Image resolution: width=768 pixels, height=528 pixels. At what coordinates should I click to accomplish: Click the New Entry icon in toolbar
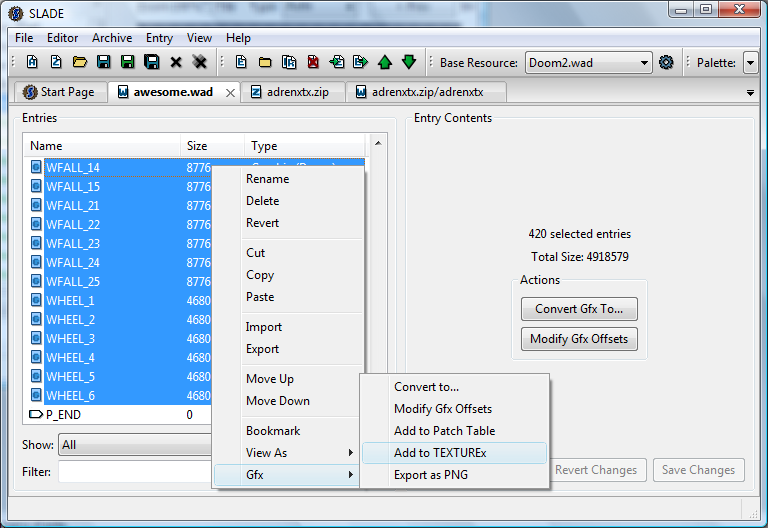pyautogui.click(x=241, y=62)
